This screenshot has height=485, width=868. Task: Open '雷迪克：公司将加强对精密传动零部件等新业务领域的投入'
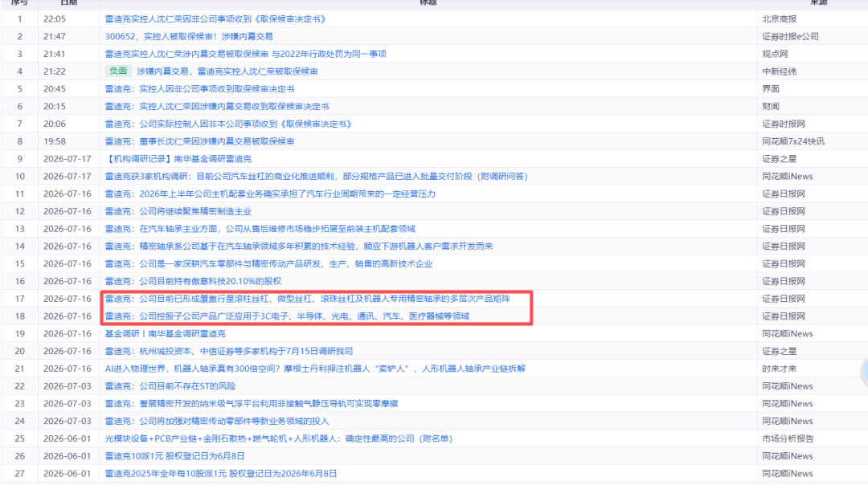(x=217, y=421)
